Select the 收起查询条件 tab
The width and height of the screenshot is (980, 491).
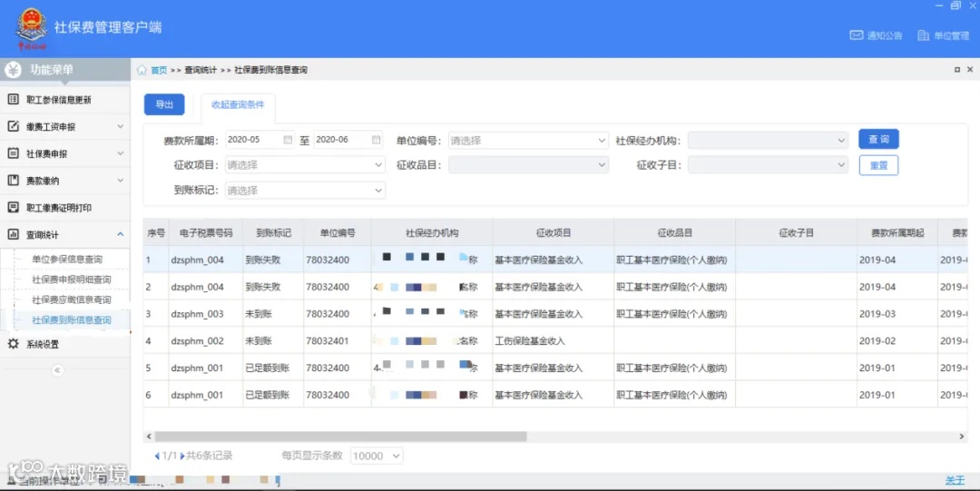tap(238, 105)
